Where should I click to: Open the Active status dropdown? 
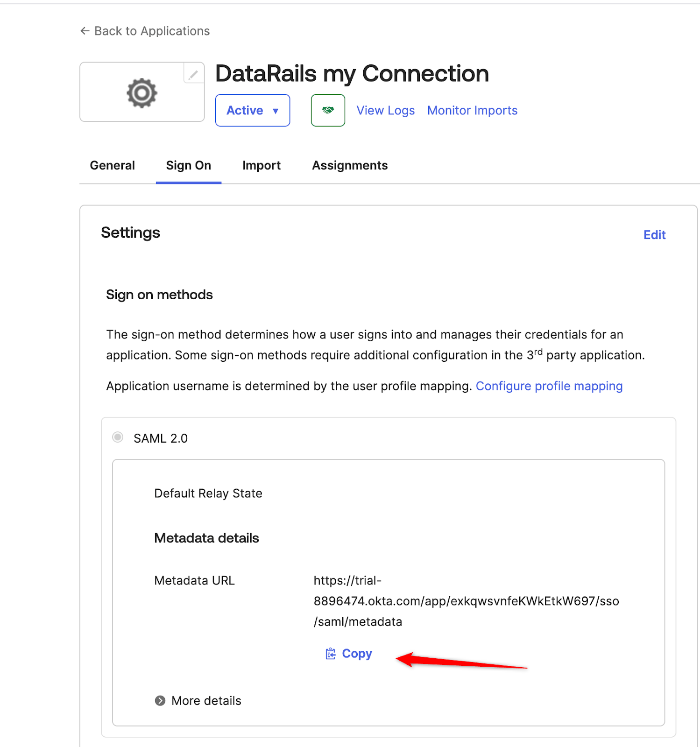[253, 110]
